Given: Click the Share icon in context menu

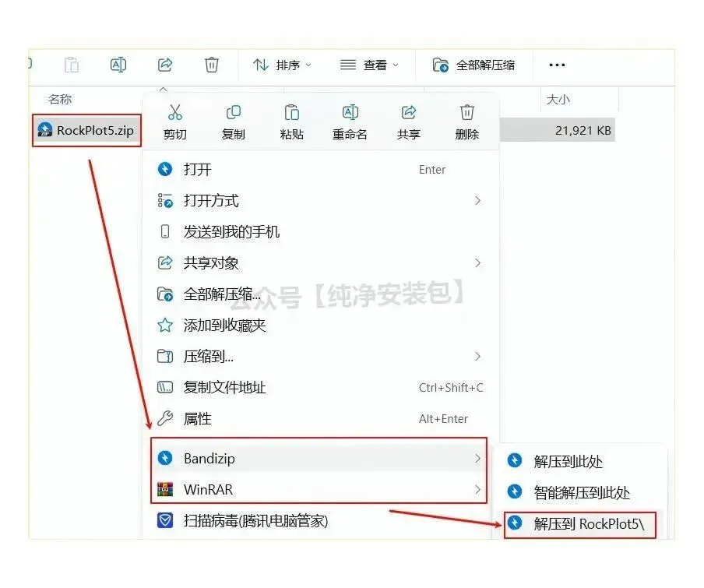Looking at the screenshot, I should 408,112.
